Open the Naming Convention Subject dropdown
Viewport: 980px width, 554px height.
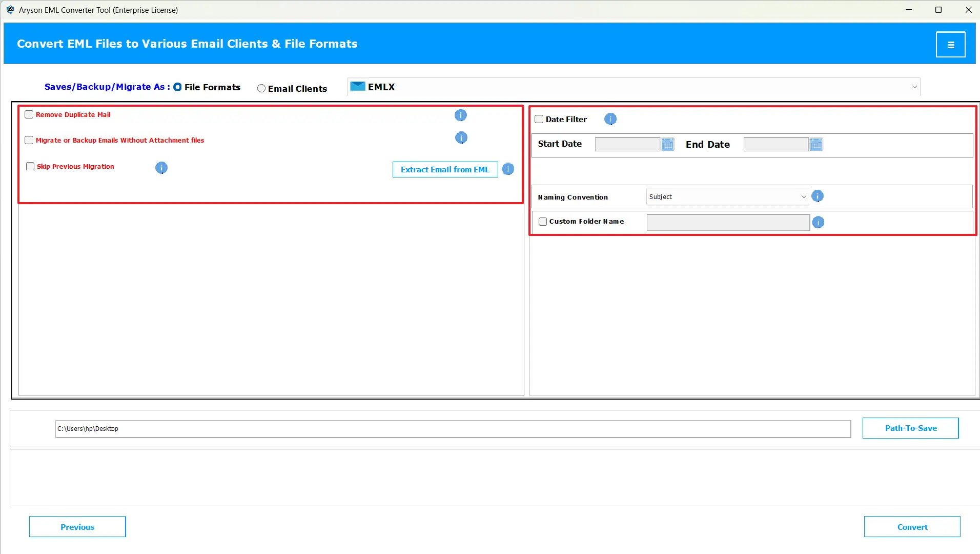(x=727, y=197)
